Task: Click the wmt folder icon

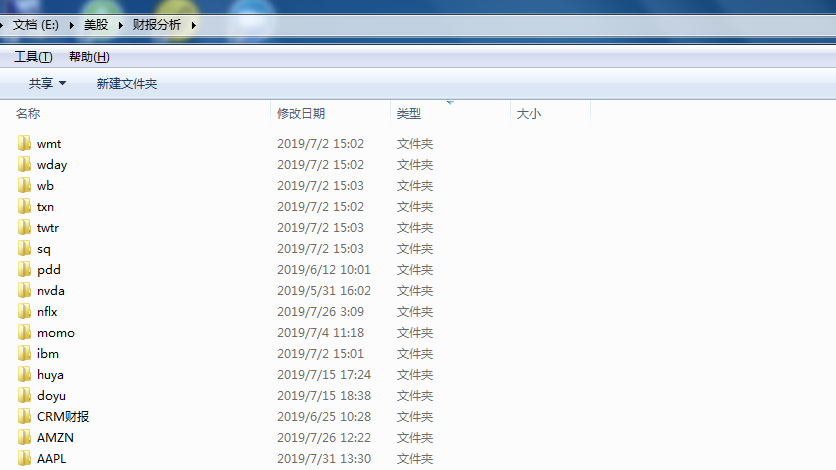Action: coord(24,143)
